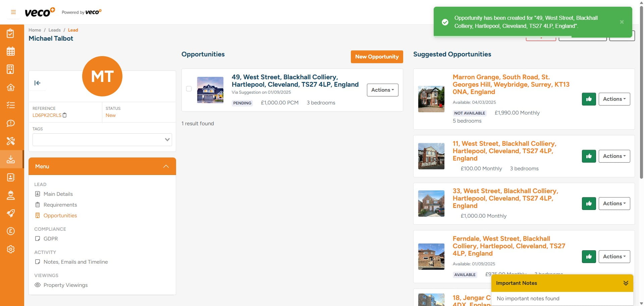Screen dimensions: 644x306
Task: Open the Leads breadcrumb link
Action: coord(54,30)
